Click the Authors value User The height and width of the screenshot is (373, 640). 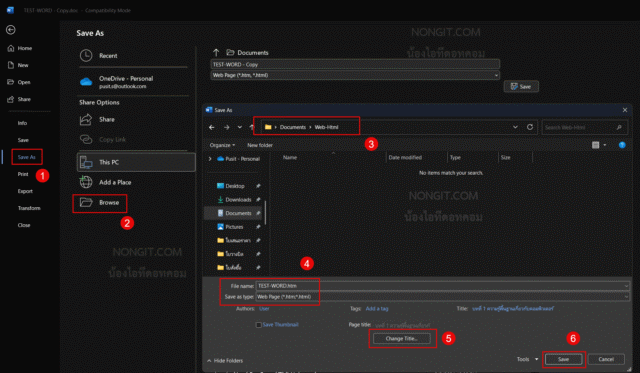pyautogui.click(x=264, y=309)
